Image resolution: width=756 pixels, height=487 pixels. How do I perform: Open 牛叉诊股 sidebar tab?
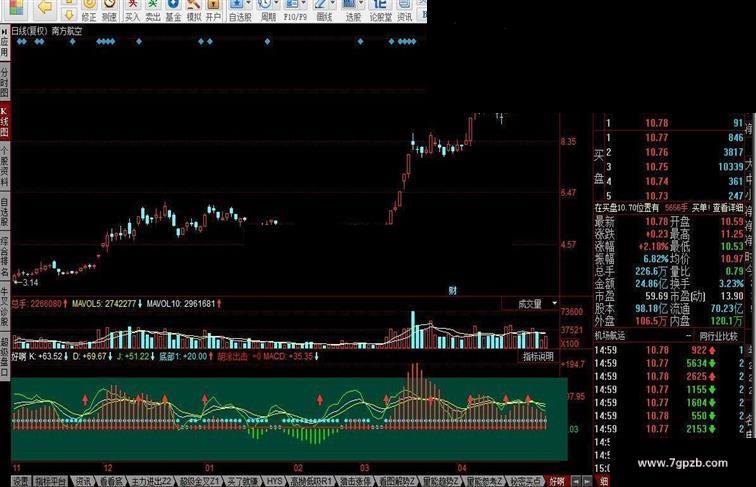pos(4,307)
